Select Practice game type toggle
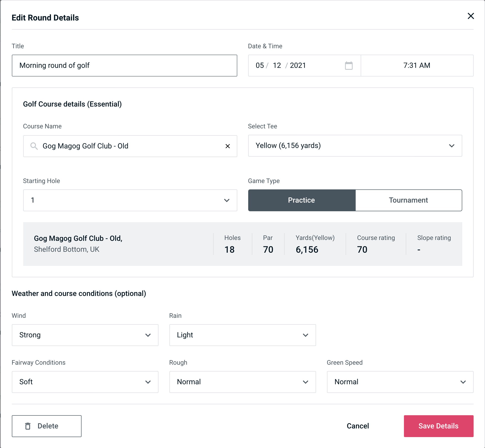485x448 pixels. tap(301, 200)
